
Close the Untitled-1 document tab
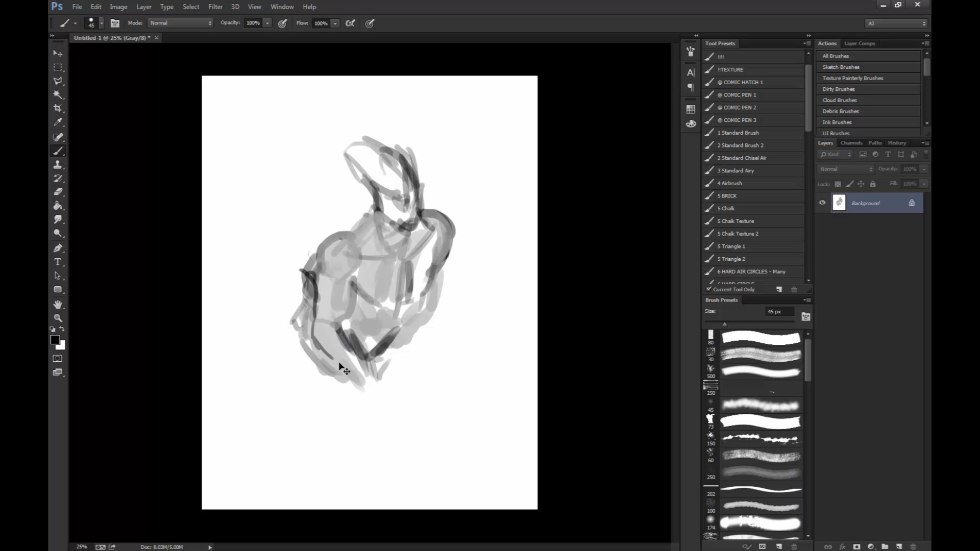(x=157, y=38)
